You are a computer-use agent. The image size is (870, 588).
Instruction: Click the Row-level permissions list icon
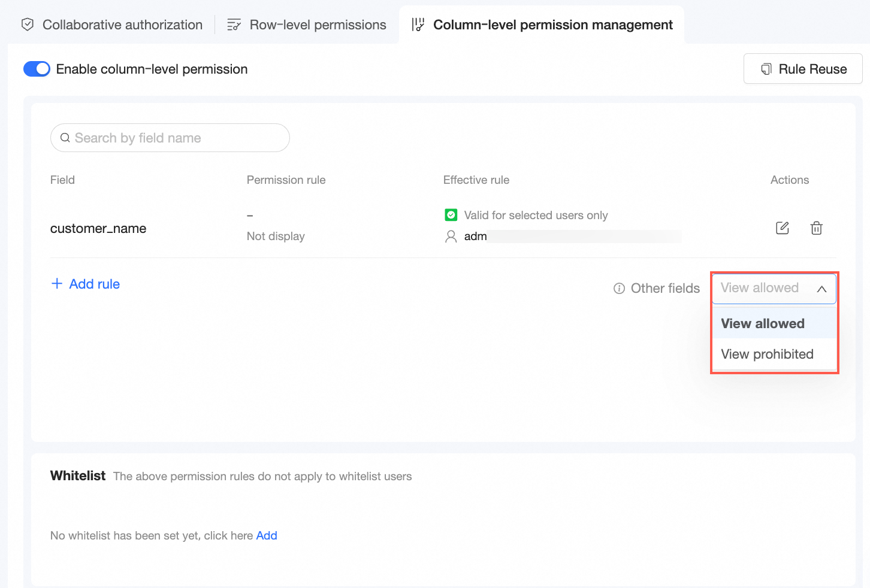point(234,25)
